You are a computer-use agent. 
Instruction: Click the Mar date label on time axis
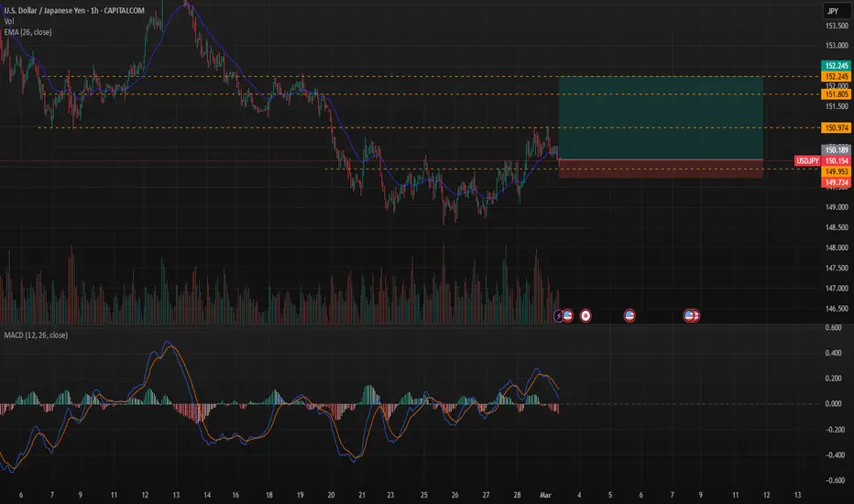tap(545, 495)
